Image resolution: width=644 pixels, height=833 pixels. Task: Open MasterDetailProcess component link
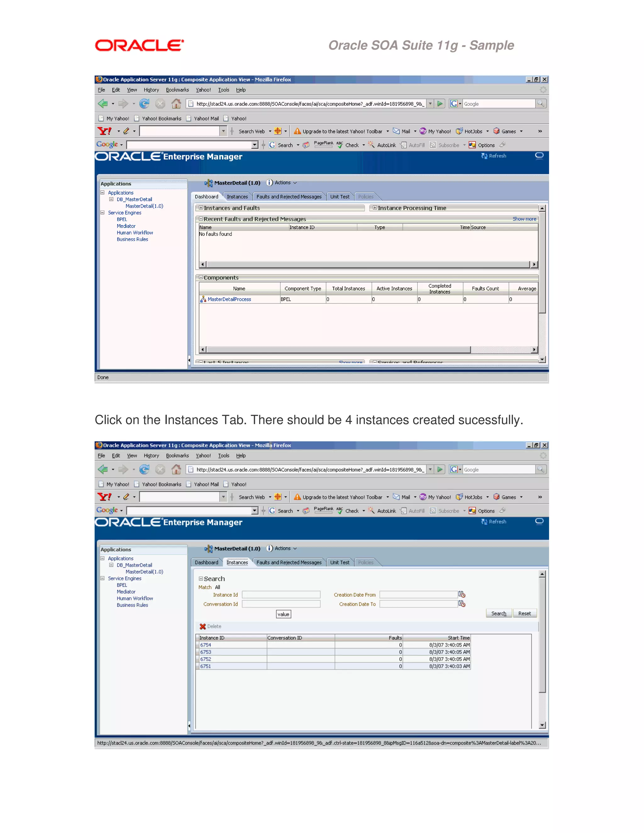pos(229,299)
